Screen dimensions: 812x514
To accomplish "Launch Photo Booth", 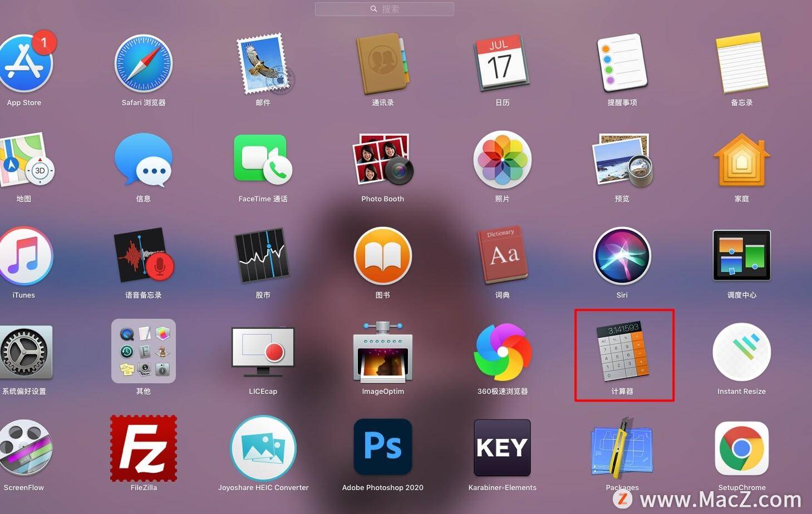I will (x=383, y=160).
